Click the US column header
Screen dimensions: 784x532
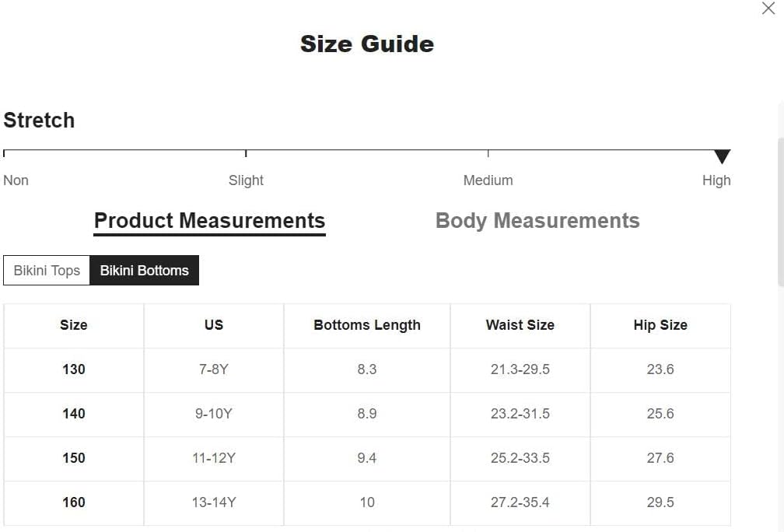[x=214, y=325]
